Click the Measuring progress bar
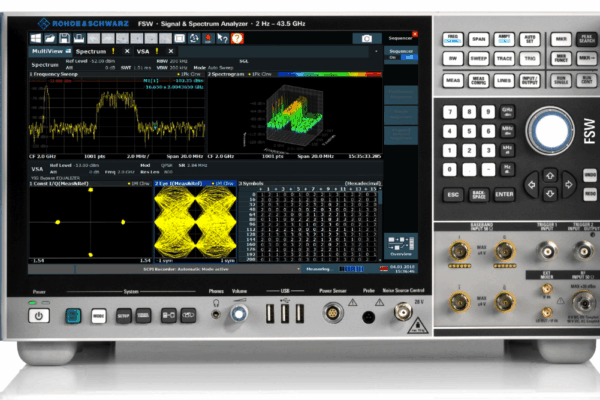Viewport: 600px width, 400px height. pyautogui.click(x=352, y=269)
